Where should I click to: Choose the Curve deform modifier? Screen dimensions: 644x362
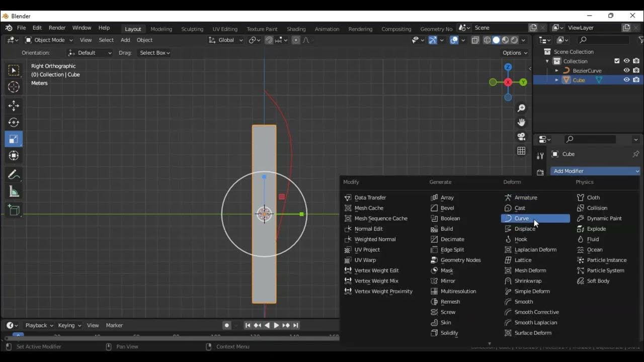pos(535,218)
